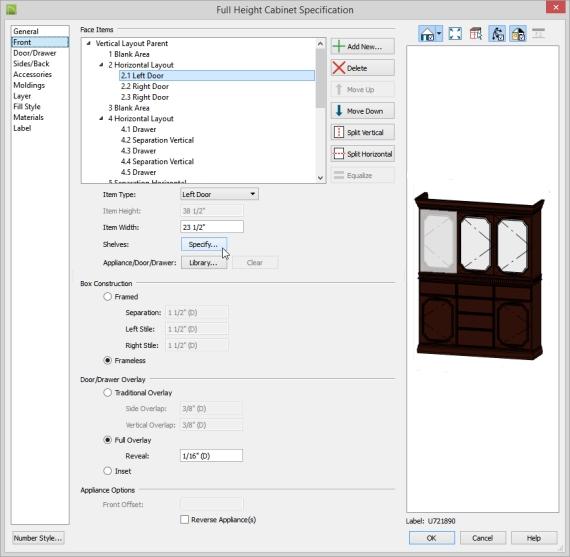Switch to the Door/Drawer panel
The width and height of the screenshot is (570, 557).
[x=35, y=53]
